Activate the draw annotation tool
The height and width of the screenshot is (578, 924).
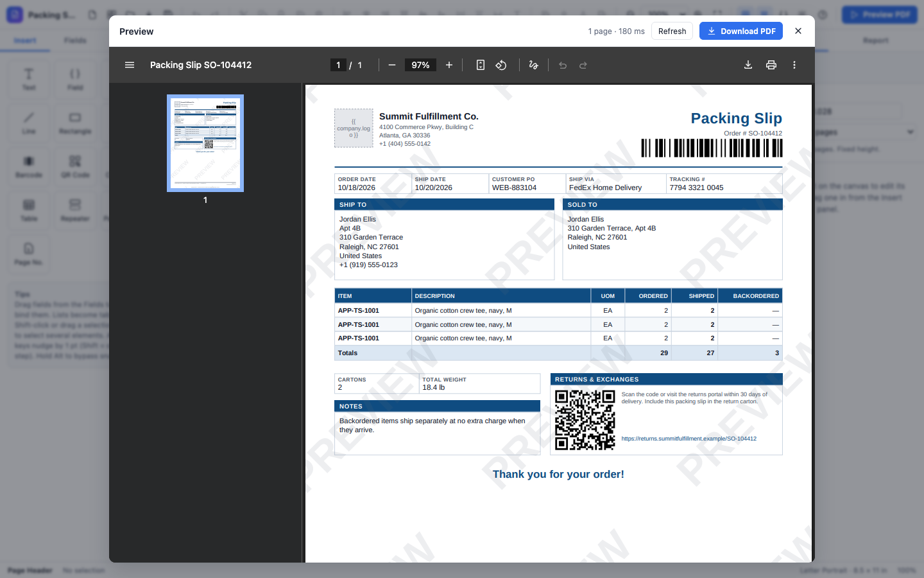533,65
